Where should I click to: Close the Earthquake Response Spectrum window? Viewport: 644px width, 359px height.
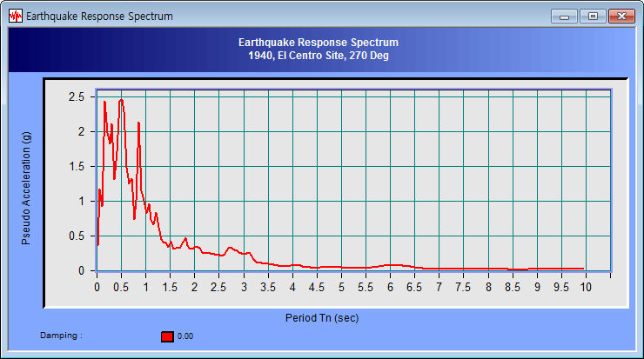pyautogui.click(x=621, y=16)
